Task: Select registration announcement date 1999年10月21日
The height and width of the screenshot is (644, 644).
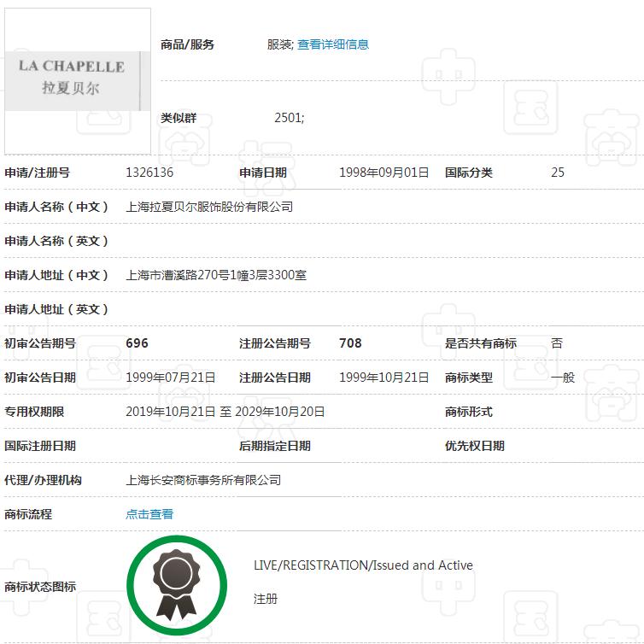Action: point(384,377)
